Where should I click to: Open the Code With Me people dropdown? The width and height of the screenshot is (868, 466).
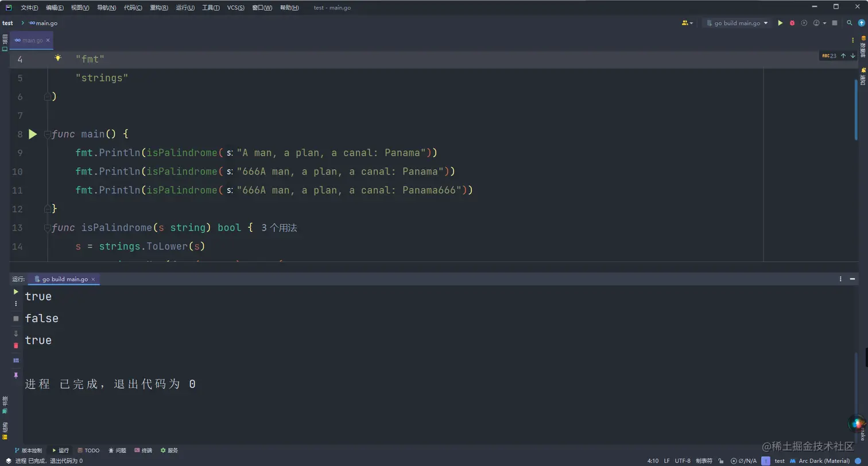[687, 23]
